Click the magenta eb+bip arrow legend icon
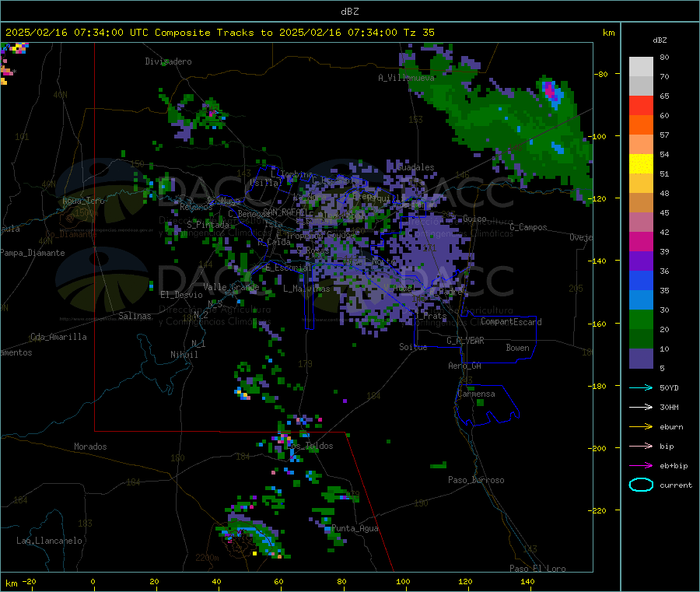 641,465
